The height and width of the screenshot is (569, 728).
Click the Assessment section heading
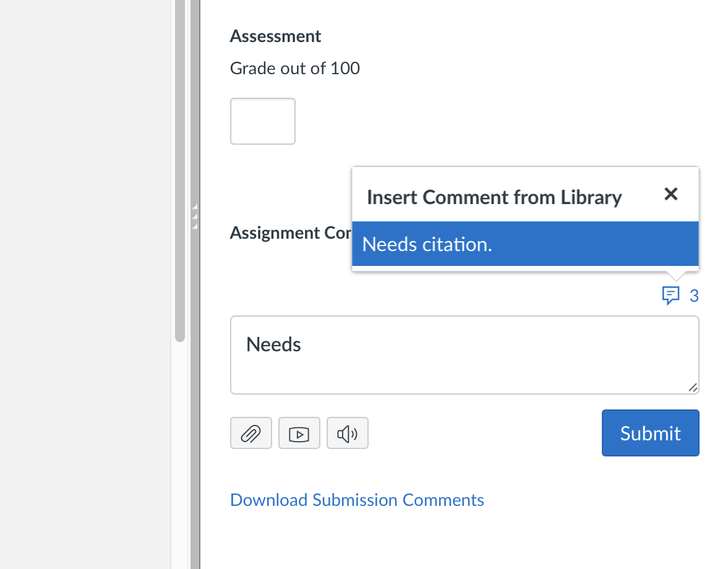(275, 36)
